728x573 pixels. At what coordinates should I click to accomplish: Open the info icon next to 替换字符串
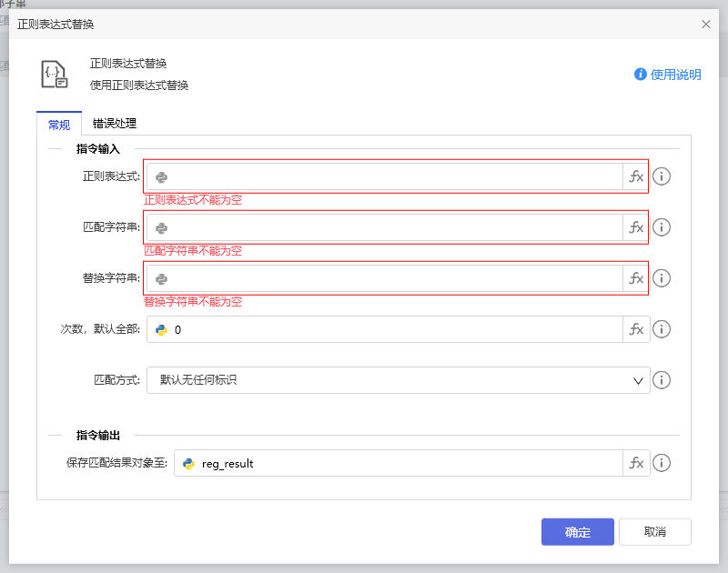(x=662, y=278)
